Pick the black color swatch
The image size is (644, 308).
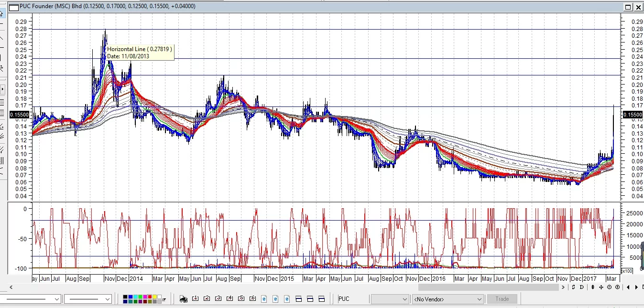[125, 297]
